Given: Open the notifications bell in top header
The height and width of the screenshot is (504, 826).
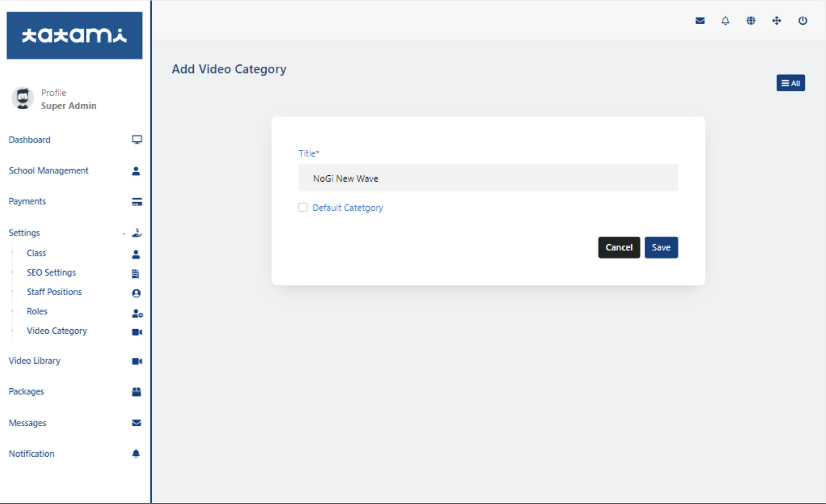Looking at the screenshot, I should (x=725, y=21).
